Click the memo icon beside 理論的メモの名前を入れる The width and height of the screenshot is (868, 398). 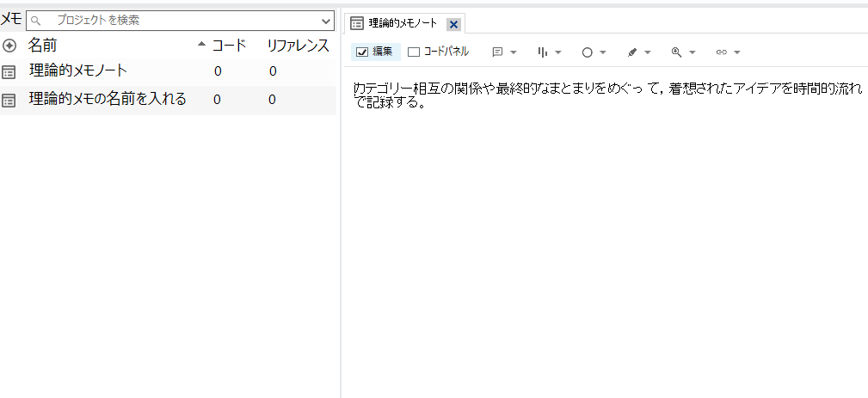(x=9, y=101)
